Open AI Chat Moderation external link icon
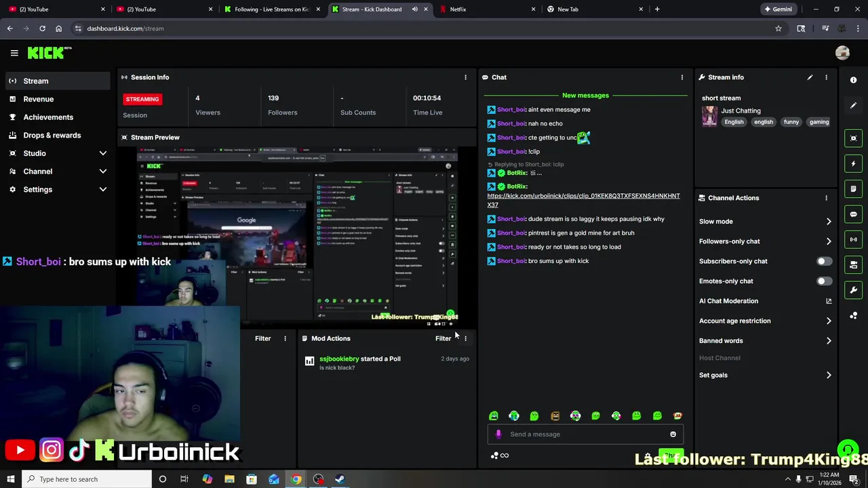 pos(829,301)
